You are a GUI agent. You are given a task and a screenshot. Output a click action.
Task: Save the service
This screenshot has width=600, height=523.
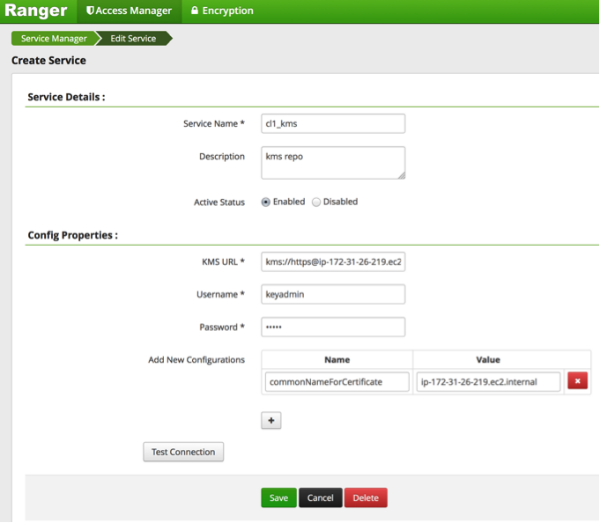point(278,498)
